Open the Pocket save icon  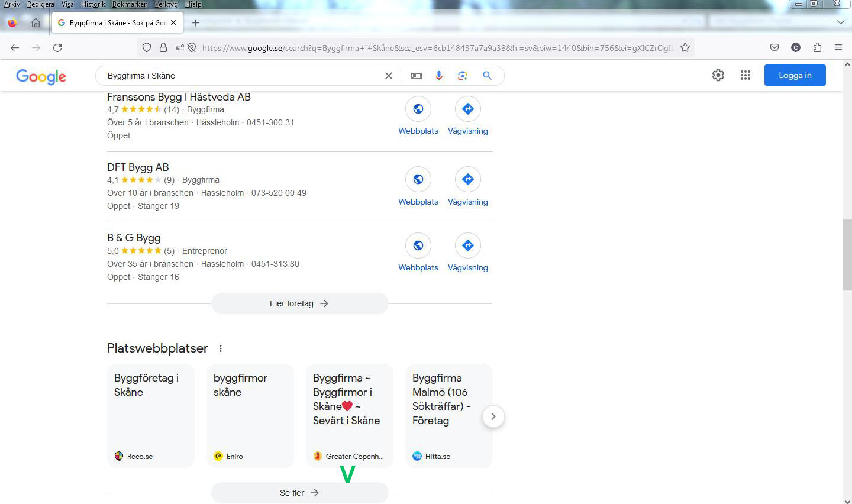tap(774, 48)
